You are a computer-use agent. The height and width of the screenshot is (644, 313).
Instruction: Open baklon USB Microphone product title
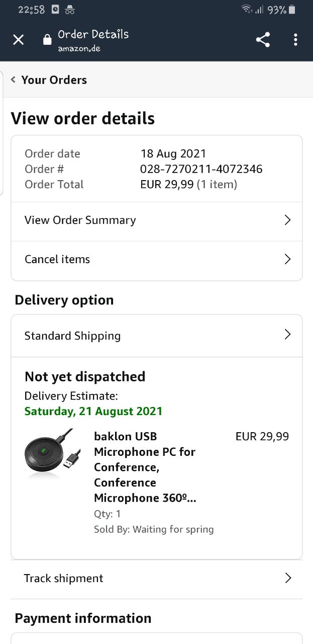(145, 467)
